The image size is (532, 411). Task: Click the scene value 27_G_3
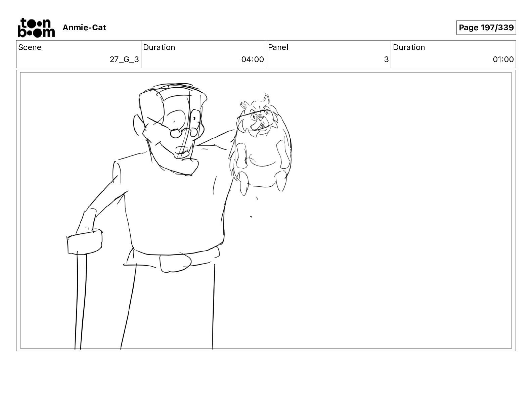[124, 59]
